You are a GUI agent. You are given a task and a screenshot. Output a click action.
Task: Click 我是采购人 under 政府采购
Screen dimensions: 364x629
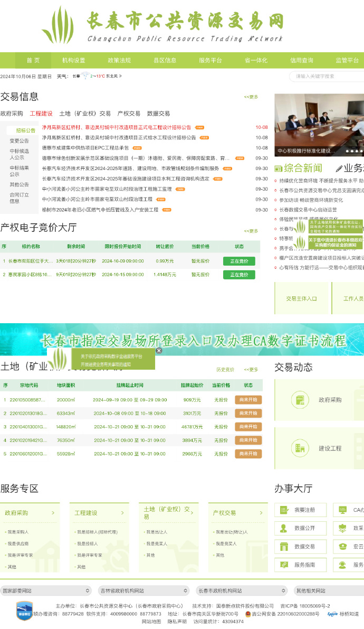(18, 531)
